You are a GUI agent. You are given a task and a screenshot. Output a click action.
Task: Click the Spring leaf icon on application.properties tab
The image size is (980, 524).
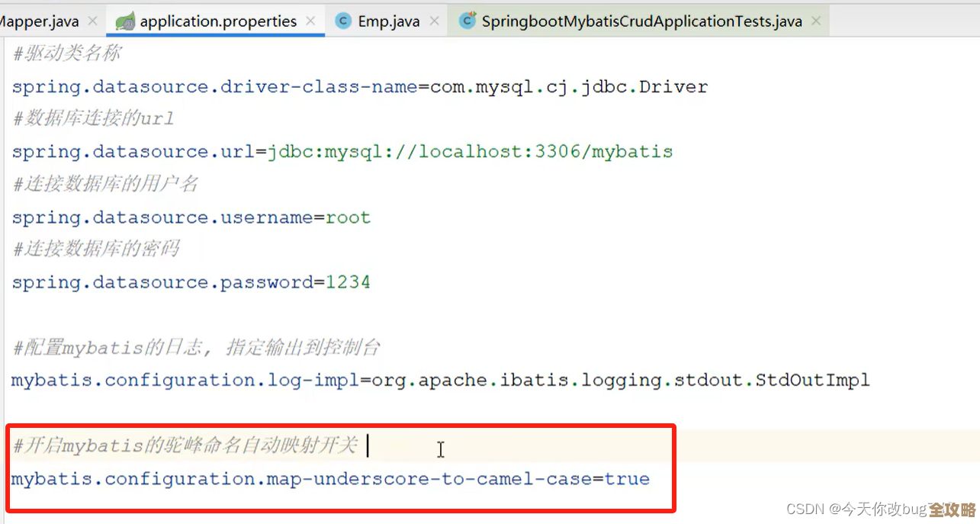coord(126,21)
